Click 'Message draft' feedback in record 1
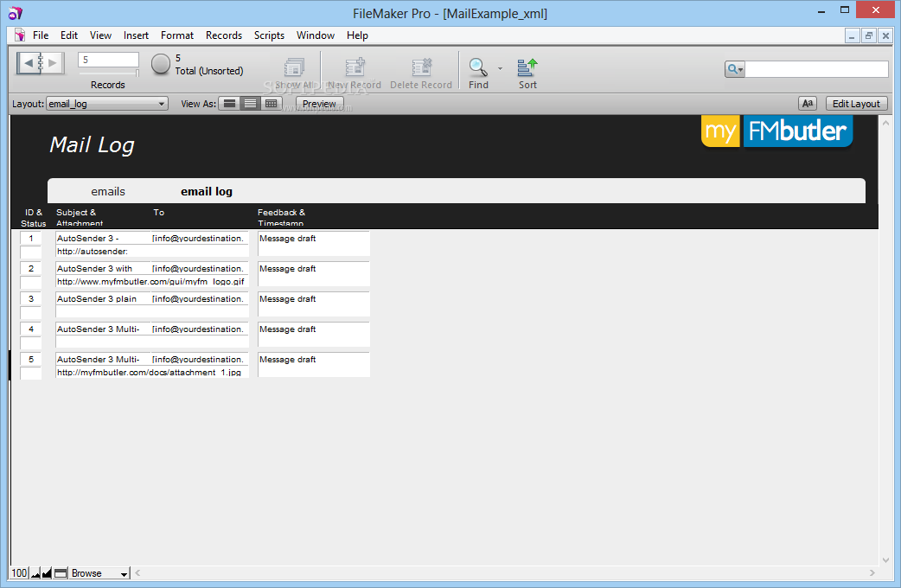This screenshot has height=588, width=901. click(314, 244)
